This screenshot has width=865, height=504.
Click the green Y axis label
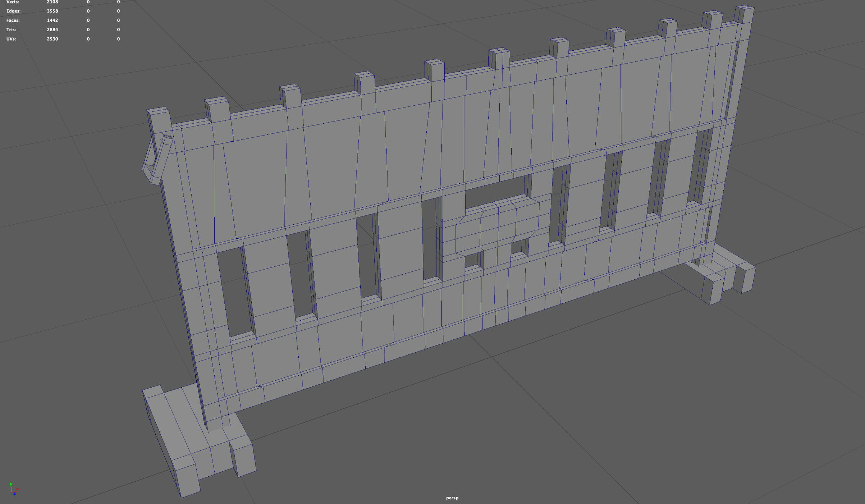11,485
